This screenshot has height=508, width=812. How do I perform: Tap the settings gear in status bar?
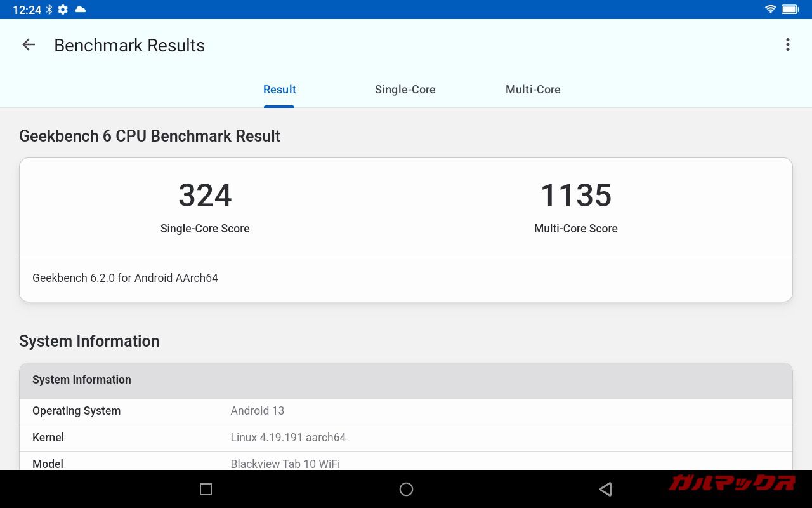(x=63, y=10)
